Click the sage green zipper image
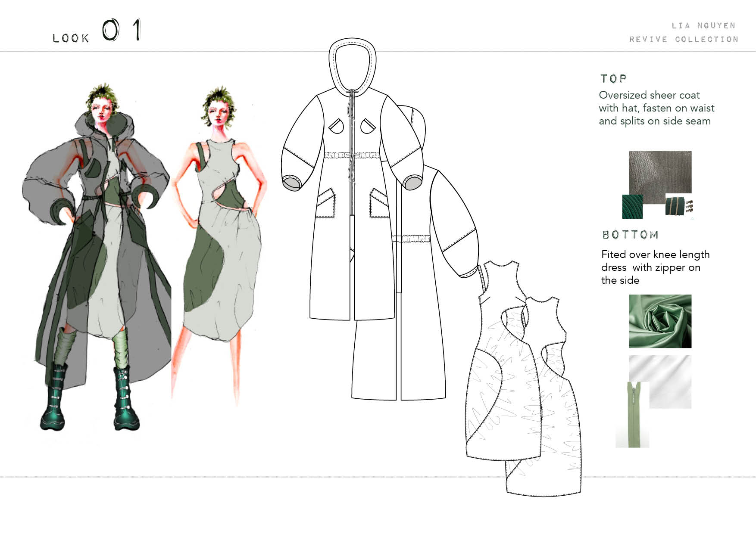The height and width of the screenshot is (534, 756). pyautogui.click(x=633, y=414)
